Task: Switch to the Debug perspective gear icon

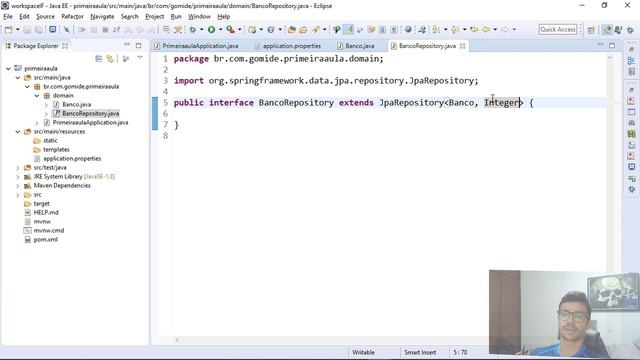Action: coord(631,30)
